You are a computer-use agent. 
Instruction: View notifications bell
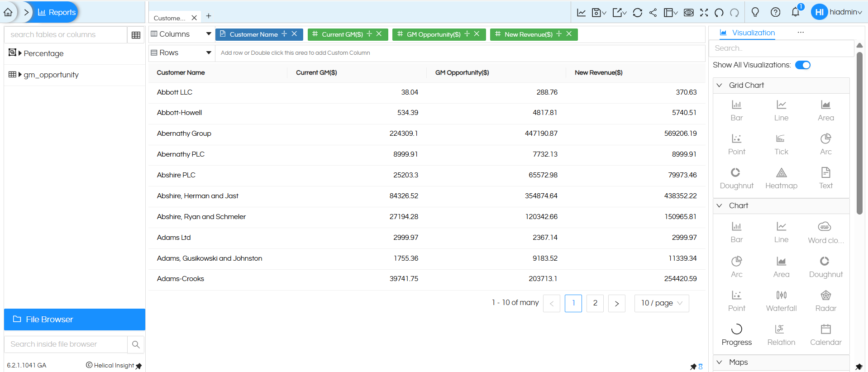pos(796,12)
